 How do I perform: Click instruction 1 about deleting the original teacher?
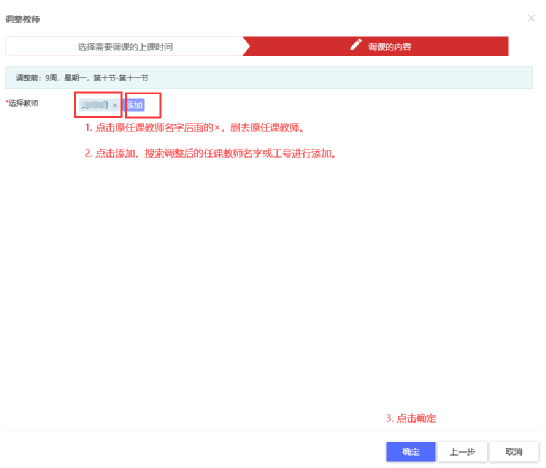click(194, 128)
